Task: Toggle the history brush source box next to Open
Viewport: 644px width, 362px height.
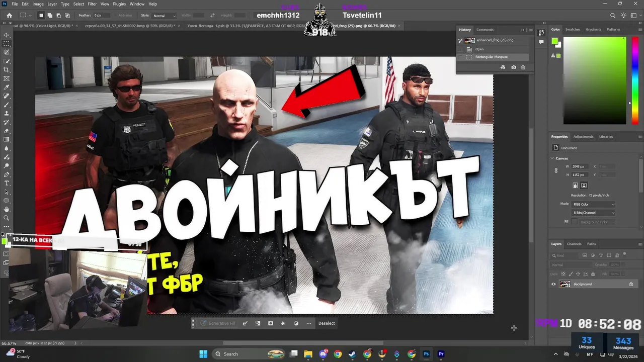Action: (460, 49)
